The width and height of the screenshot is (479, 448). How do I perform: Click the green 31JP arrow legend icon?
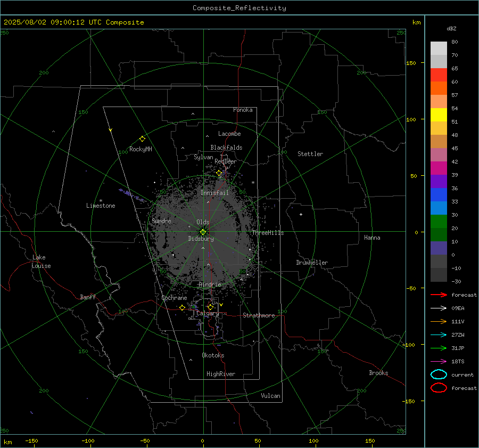[x=439, y=348]
